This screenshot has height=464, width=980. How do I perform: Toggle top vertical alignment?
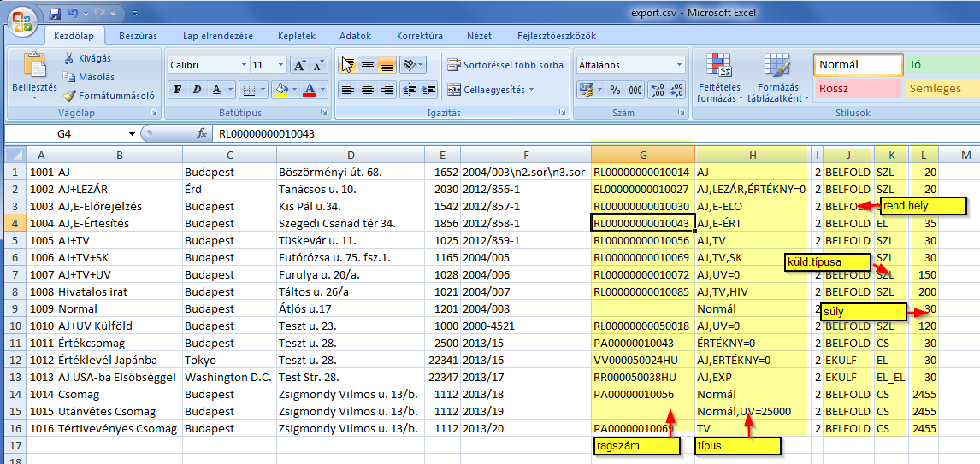(x=349, y=64)
